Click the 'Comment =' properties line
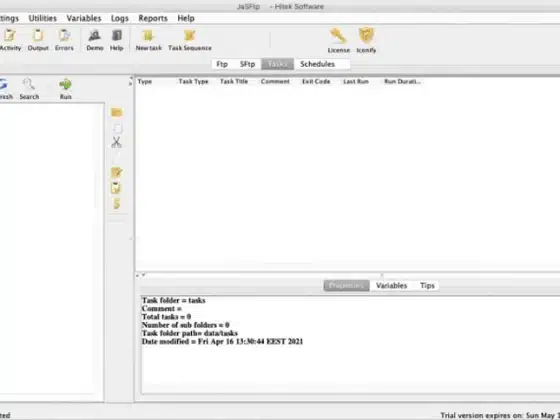Image resolution: width=560 pixels, height=420 pixels. (162, 309)
